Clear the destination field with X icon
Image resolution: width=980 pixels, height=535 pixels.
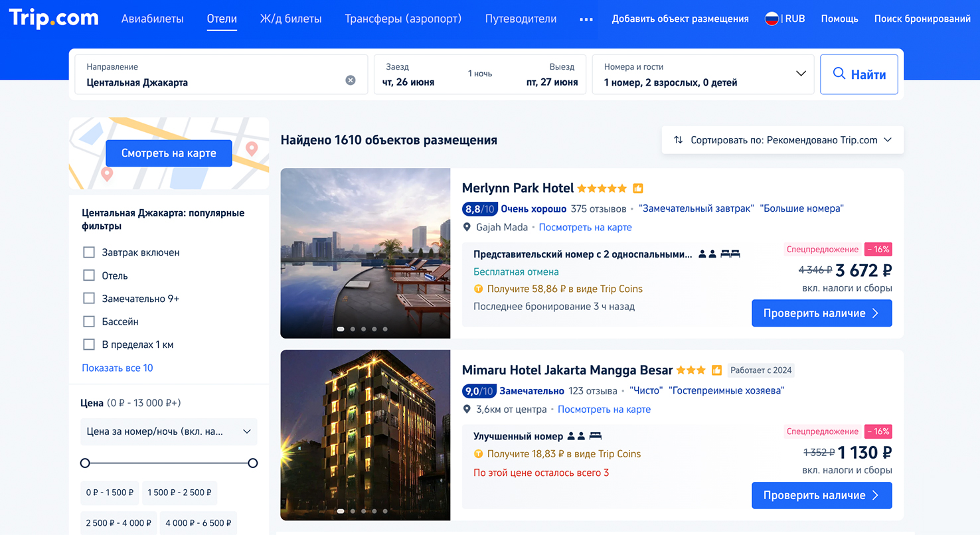(x=351, y=80)
